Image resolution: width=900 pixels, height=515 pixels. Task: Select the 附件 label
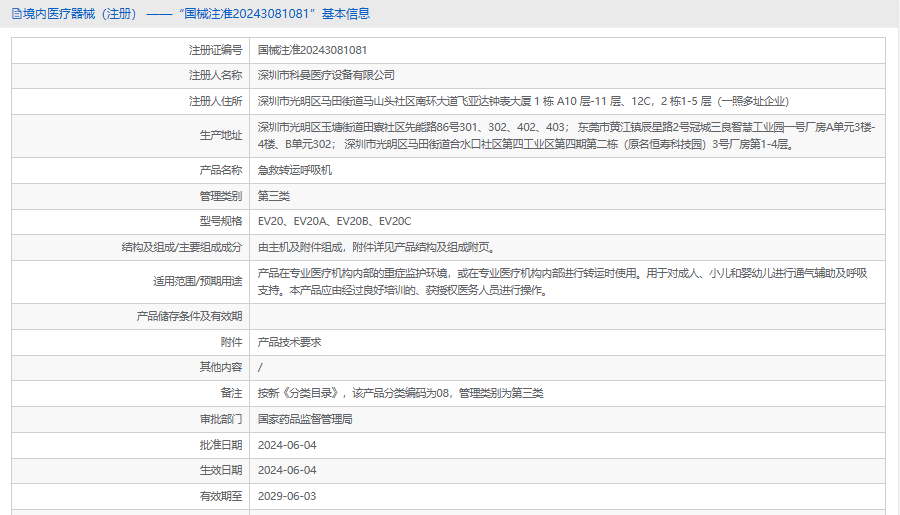tap(231, 342)
